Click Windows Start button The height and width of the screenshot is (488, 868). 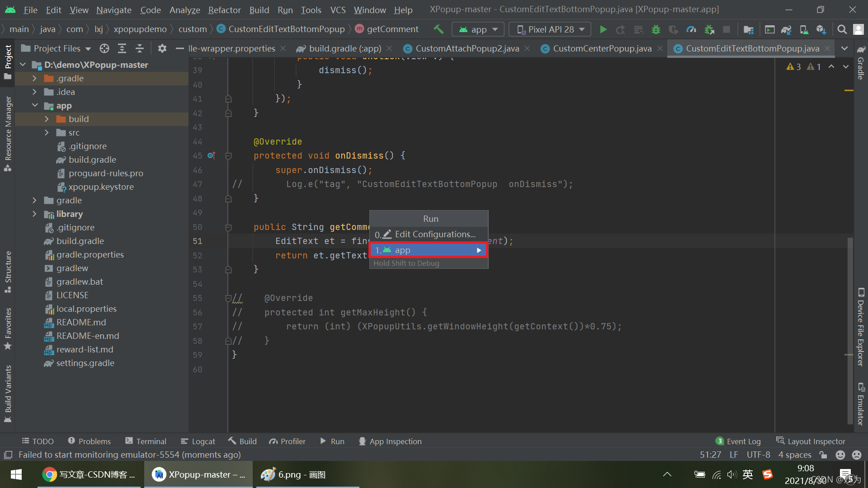16,474
